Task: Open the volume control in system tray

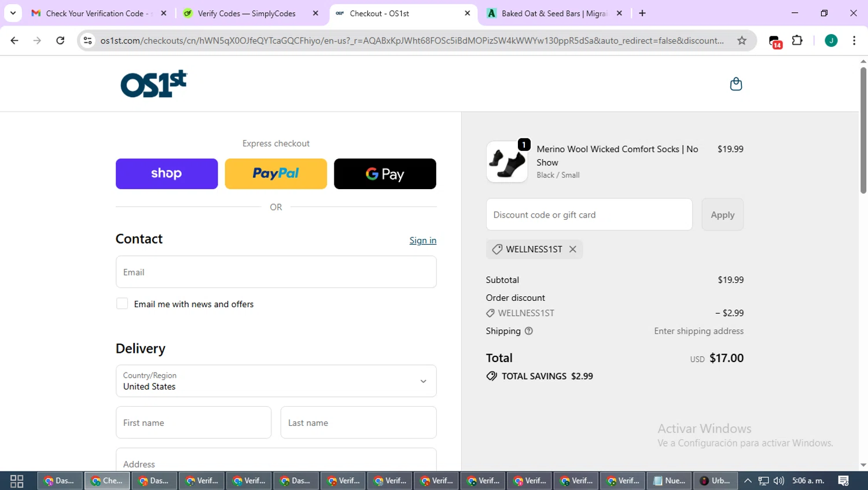Action: coord(779,481)
